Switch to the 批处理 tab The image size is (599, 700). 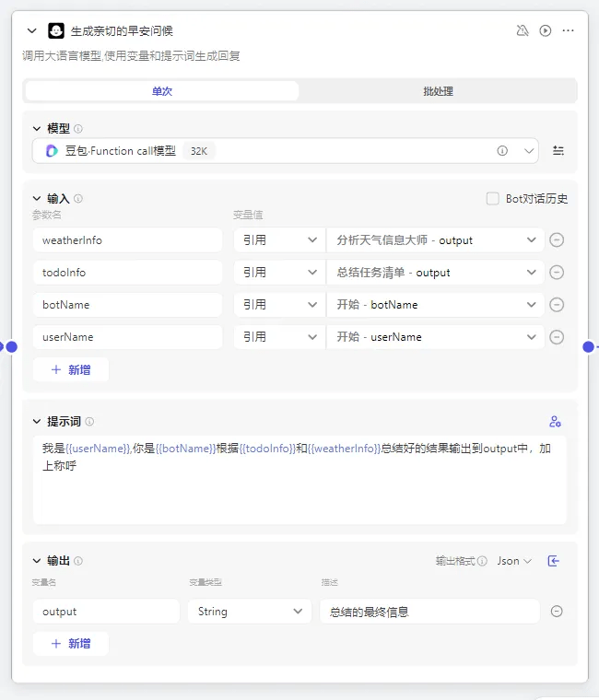click(439, 91)
